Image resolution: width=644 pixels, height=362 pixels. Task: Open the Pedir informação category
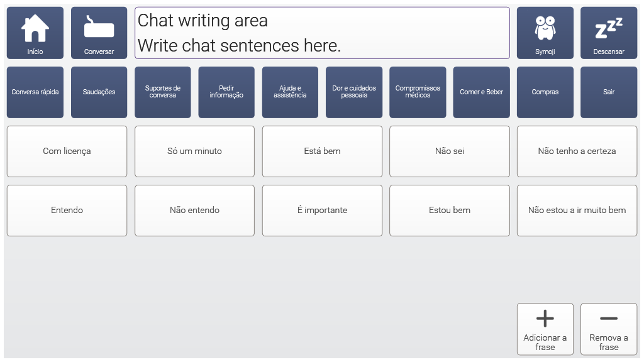[226, 92]
